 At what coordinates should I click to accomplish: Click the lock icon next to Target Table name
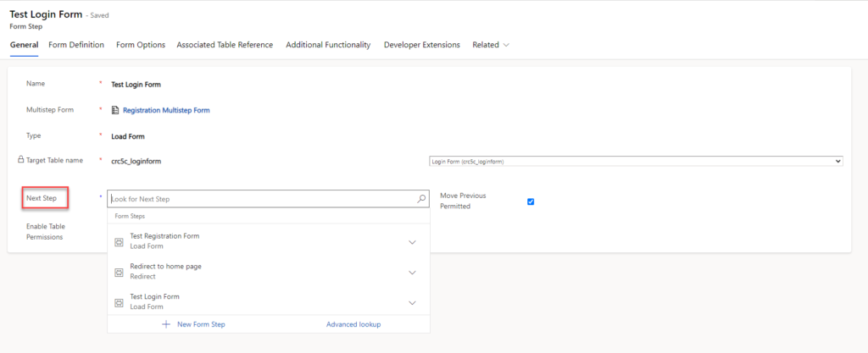coord(20,159)
